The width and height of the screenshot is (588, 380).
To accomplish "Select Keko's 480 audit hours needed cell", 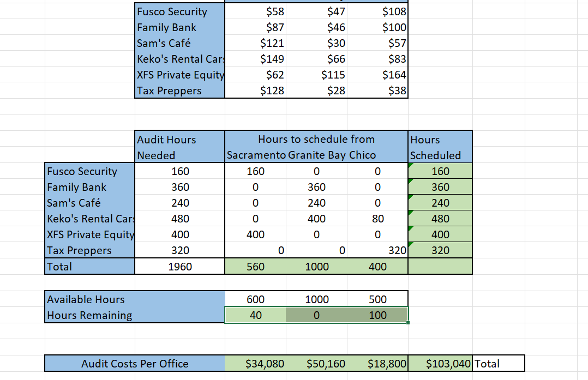I will coord(179,219).
